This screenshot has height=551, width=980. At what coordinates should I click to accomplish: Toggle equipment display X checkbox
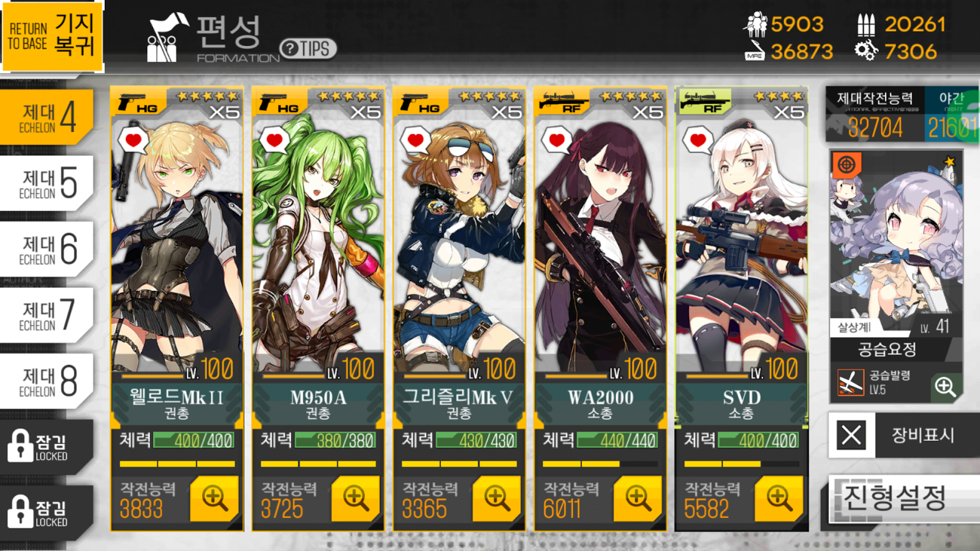[x=851, y=435]
